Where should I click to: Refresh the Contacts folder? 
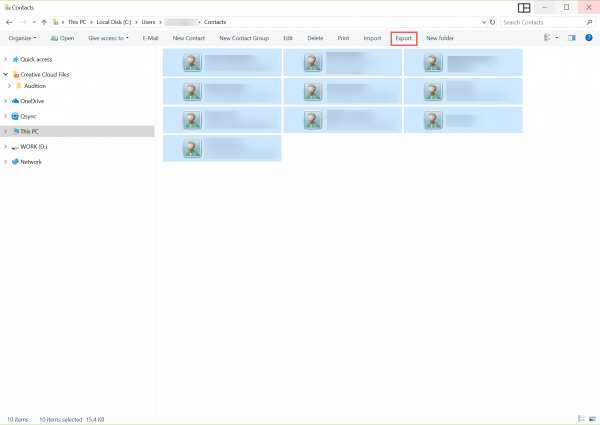pos(492,22)
